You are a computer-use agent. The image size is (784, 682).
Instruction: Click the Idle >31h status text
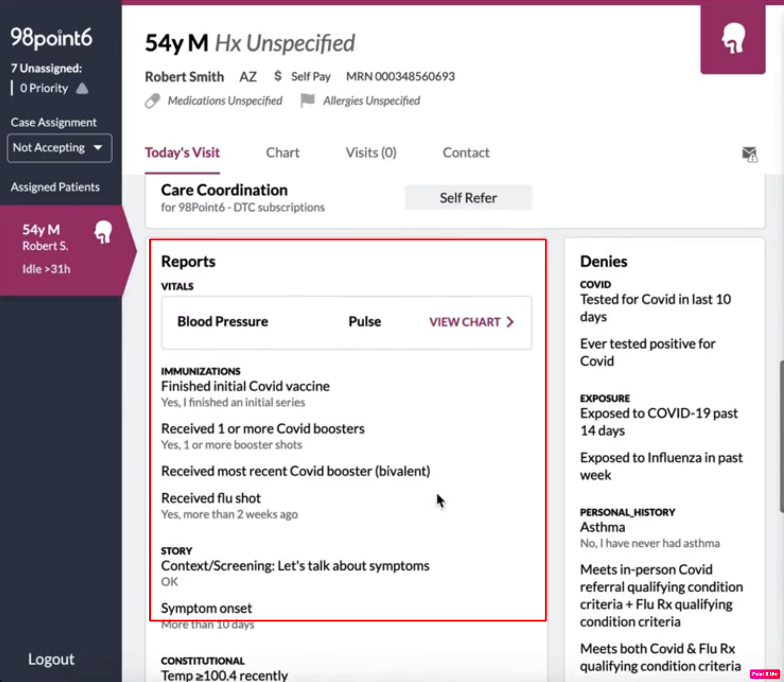(x=47, y=269)
